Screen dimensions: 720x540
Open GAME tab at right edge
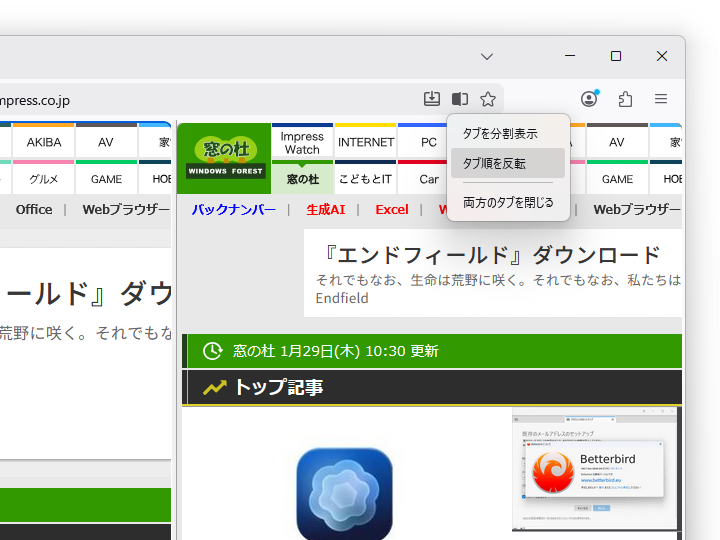(x=617, y=179)
